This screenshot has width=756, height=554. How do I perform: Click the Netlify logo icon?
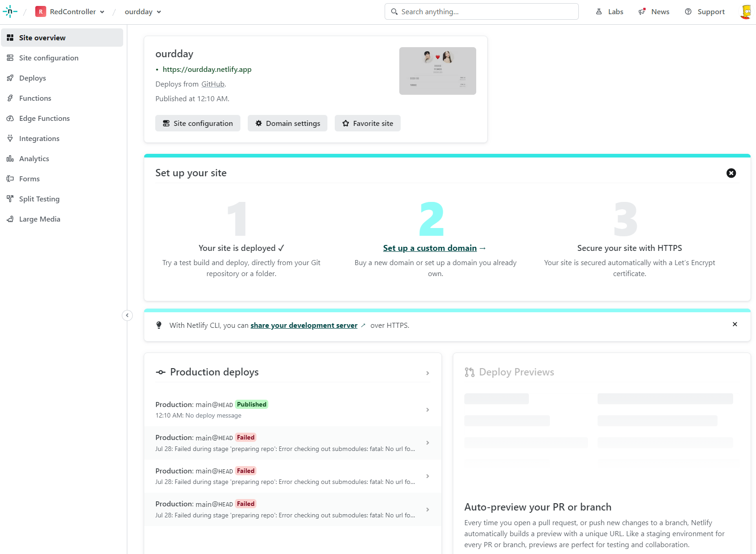pos(10,12)
